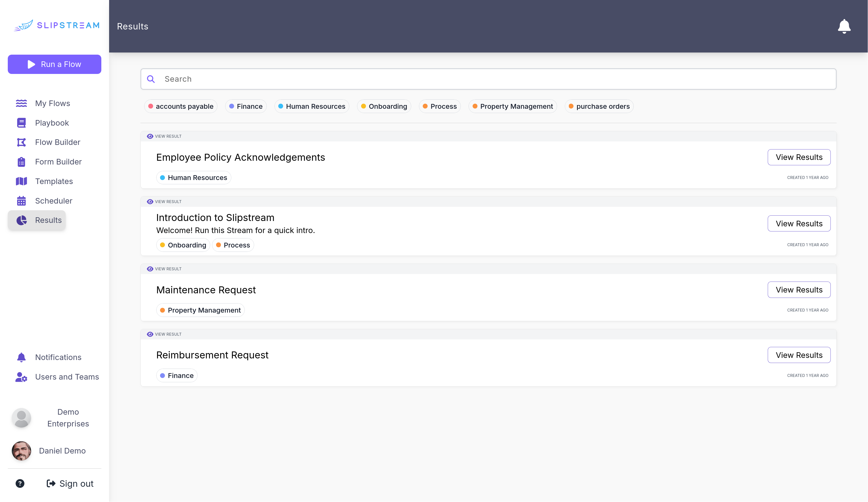868x502 pixels.
Task: Click the Scheduler calendar icon
Action: click(x=21, y=201)
